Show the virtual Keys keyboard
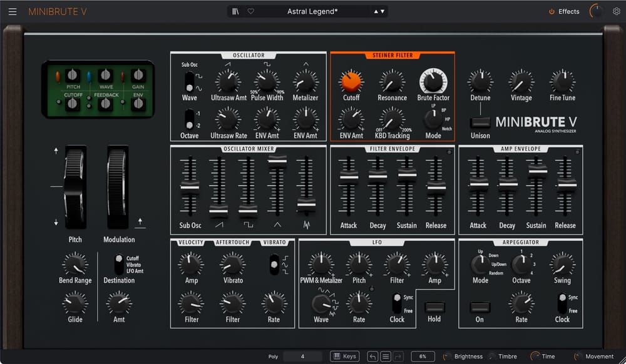The image size is (626, 364). tap(344, 356)
